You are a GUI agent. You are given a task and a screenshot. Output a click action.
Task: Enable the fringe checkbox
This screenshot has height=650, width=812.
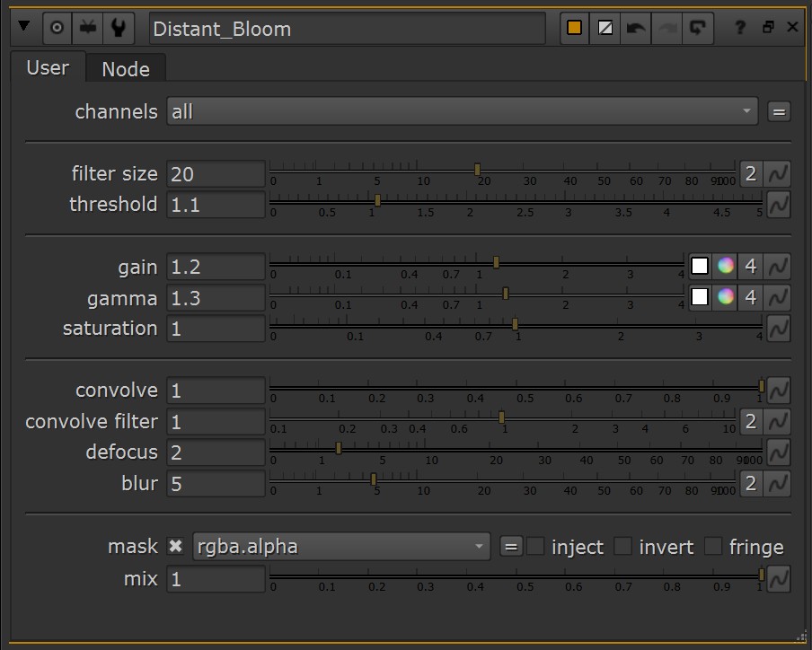pos(713,546)
